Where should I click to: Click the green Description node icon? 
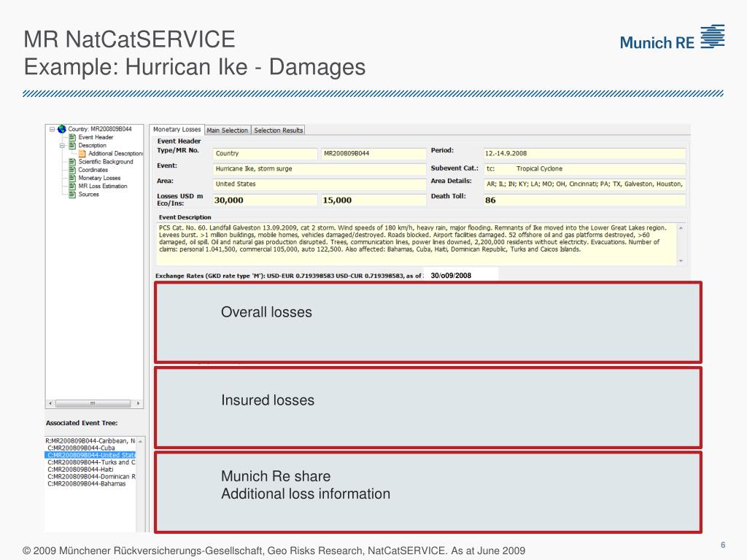[x=72, y=145]
